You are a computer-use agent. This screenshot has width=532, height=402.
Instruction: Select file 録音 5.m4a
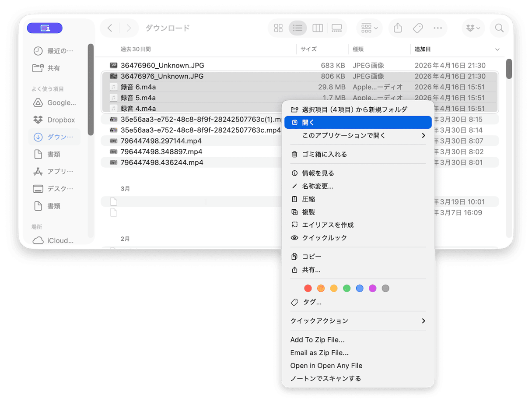point(300,98)
